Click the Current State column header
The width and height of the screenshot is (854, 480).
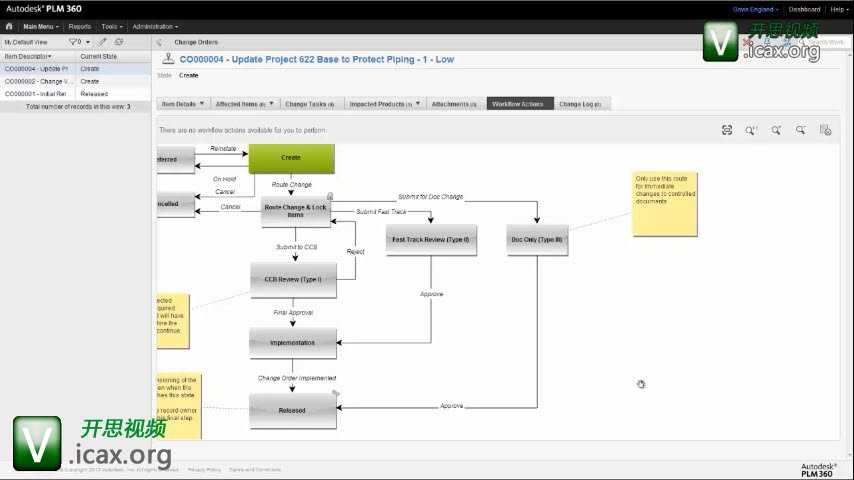(x=99, y=56)
